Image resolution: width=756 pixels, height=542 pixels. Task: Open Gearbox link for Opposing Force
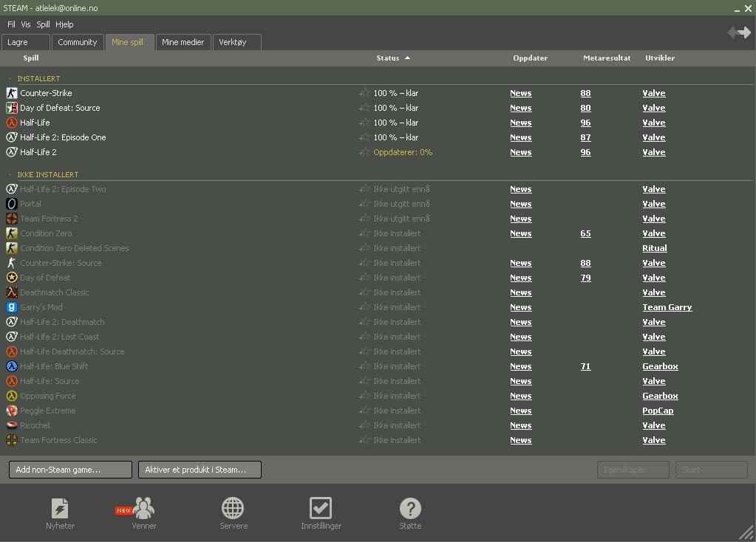[x=660, y=396]
